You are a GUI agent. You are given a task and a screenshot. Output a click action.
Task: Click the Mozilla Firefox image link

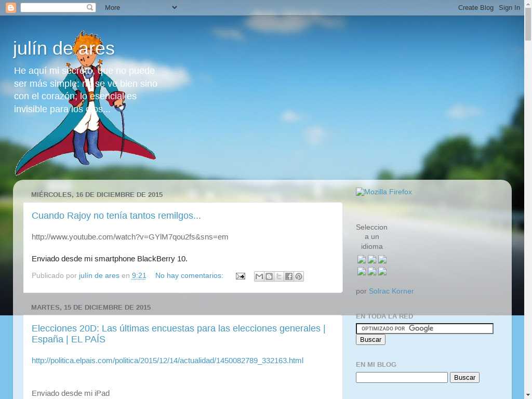pos(384,192)
